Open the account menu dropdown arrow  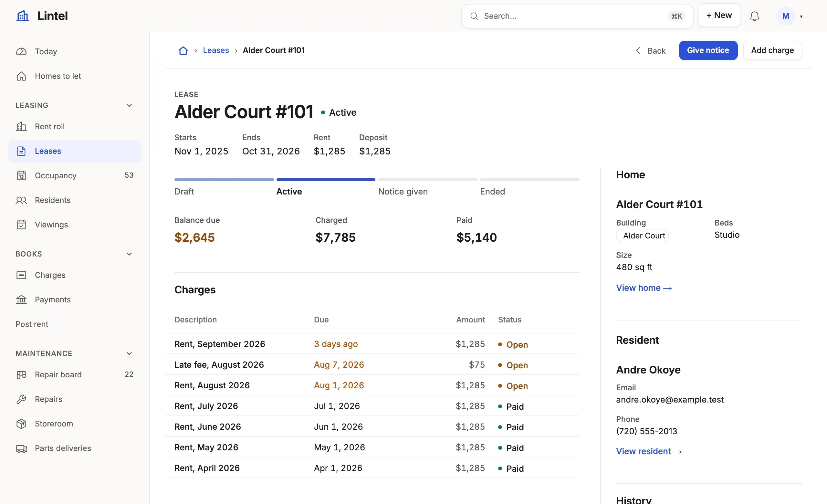(801, 16)
